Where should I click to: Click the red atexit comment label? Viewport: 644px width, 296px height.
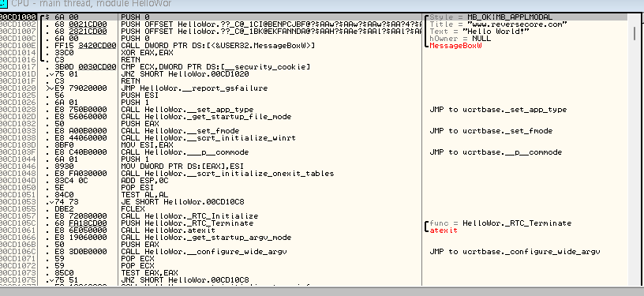point(444,230)
